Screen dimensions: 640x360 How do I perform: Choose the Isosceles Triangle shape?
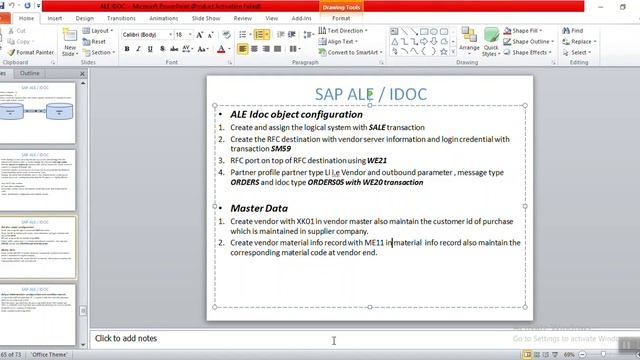pos(394,41)
